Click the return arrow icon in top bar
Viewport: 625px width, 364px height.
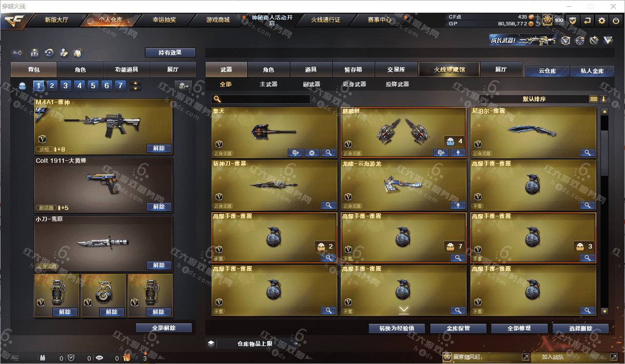point(587,20)
